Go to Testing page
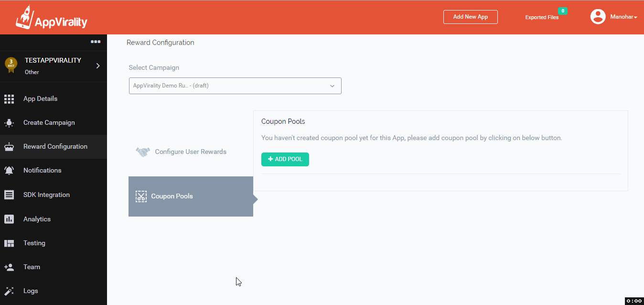Image resolution: width=644 pixels, height=305 pixels. [x=54, y=243]
